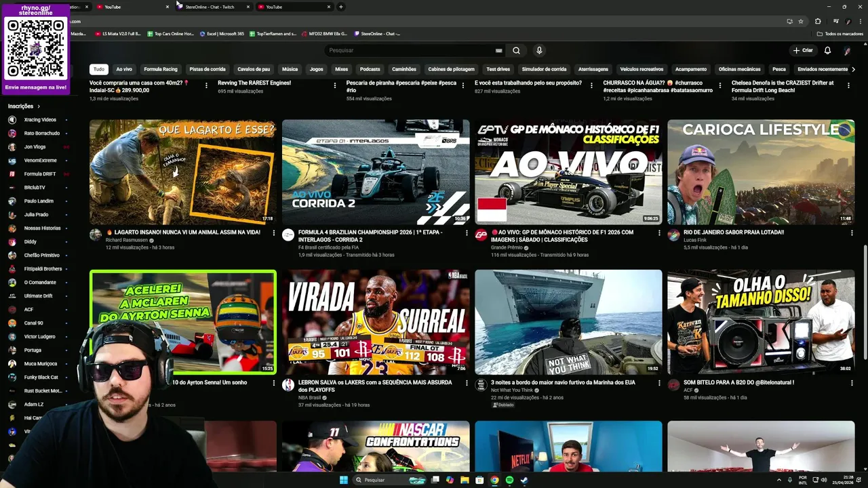Open Chrome extensions puzzle icon
The image size is (868, 488).
tap(818, 21)
